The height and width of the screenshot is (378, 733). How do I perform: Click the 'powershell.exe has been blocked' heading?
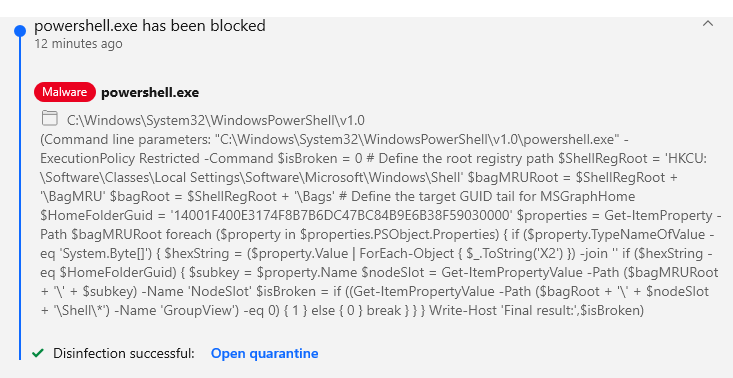(150, 25)
